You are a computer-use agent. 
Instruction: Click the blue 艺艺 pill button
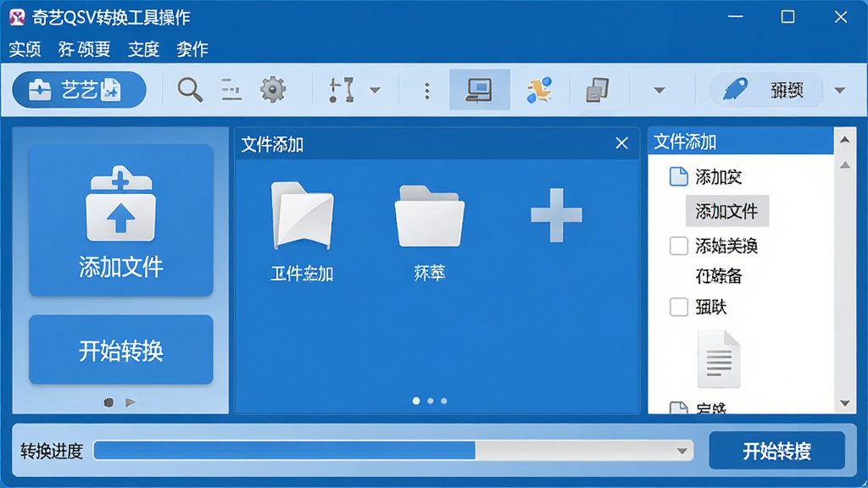coord(79,90)
